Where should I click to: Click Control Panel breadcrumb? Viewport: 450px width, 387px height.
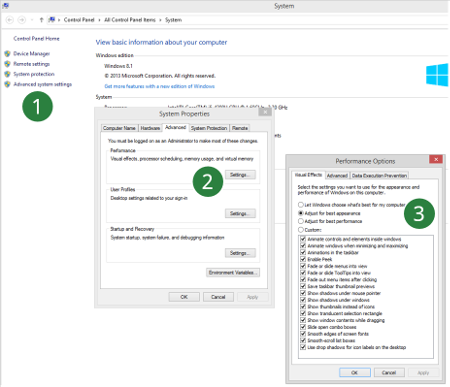point(79,20)
